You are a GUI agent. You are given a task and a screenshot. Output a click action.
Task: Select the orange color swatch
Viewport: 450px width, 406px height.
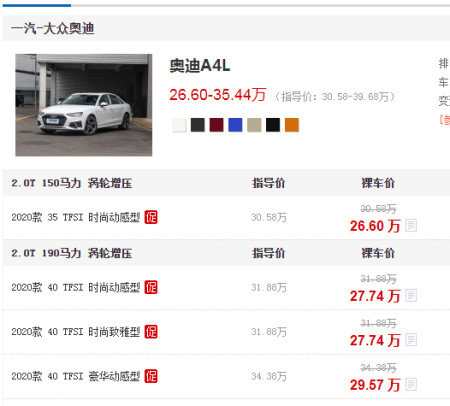292,125
